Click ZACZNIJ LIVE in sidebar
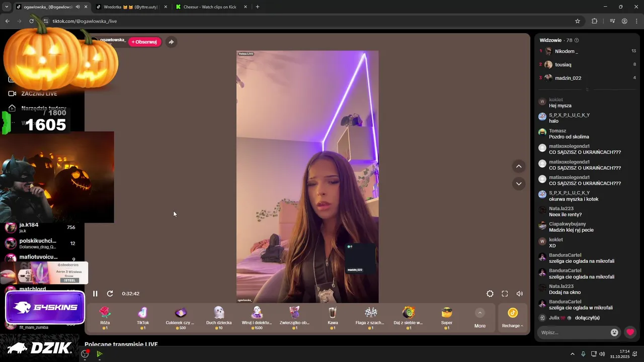644x362 pixels. click(39, 94)
